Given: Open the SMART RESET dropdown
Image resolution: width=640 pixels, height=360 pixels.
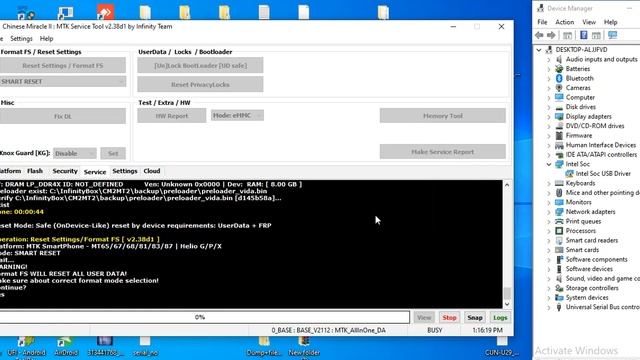Looking at the screenshot, I should 63,82.
